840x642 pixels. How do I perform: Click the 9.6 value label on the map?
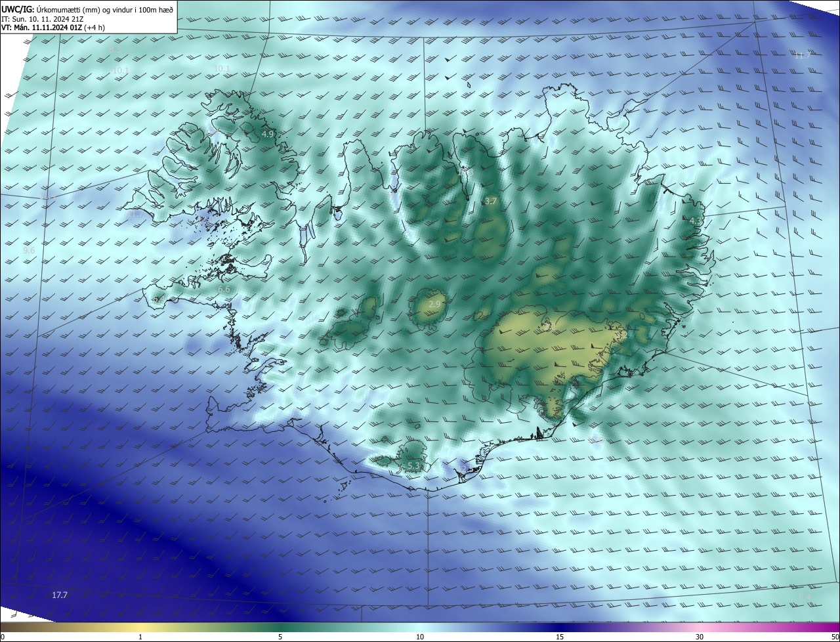[x=29, y=251]
